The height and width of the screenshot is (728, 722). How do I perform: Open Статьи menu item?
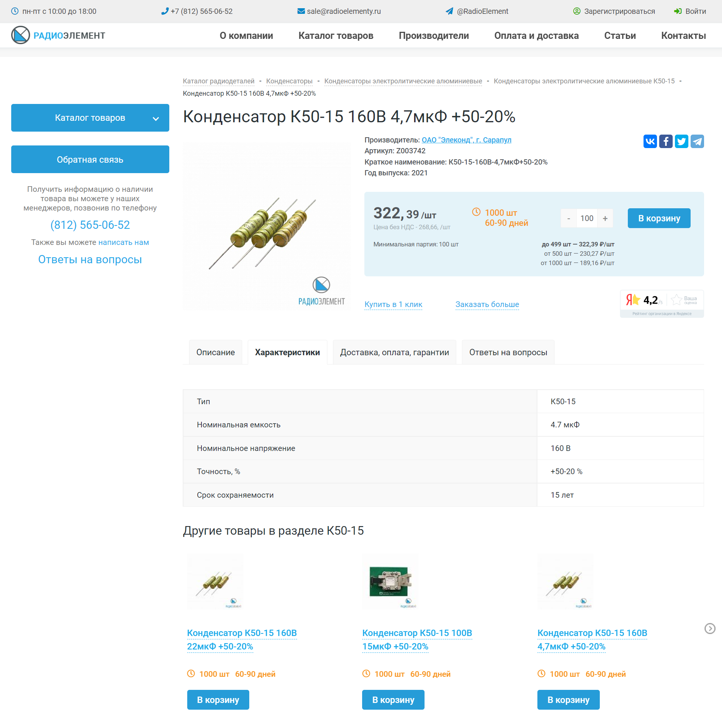tap(620, 36)
